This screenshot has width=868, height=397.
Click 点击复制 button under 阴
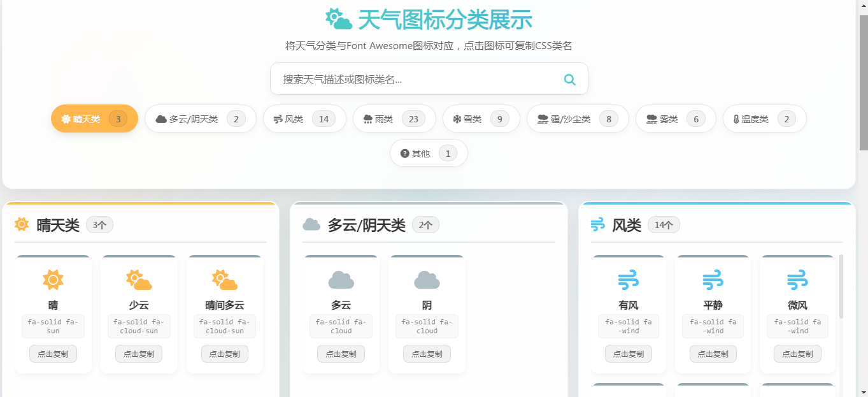click(427, 354)
